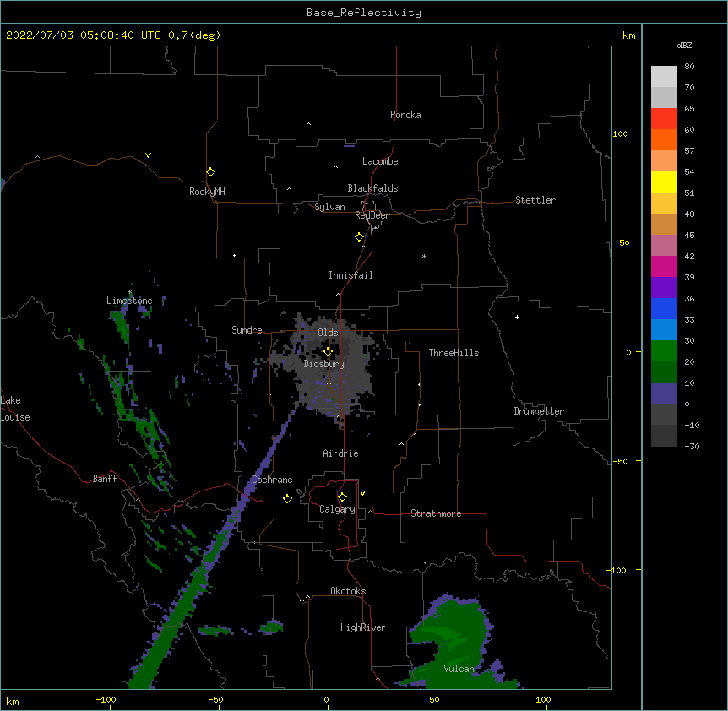Select the bright yellow swatch in dBZ legend
The image size is (728, 711).
[x=664, y=182]
